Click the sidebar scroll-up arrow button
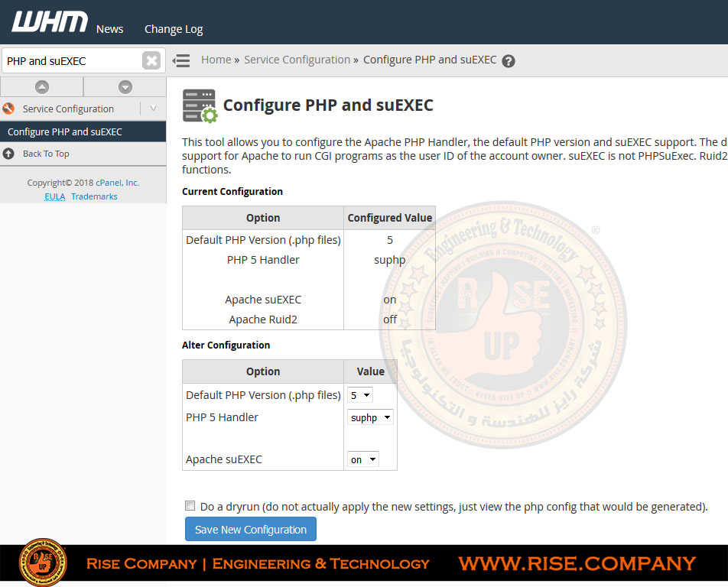The image size is (728, 587). pos(42,87)
